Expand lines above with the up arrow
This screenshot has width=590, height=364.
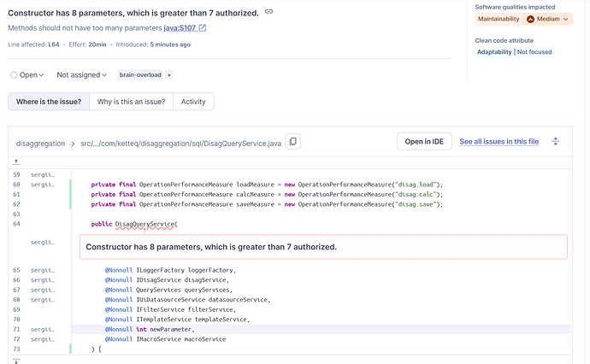(x=16, y=161)
